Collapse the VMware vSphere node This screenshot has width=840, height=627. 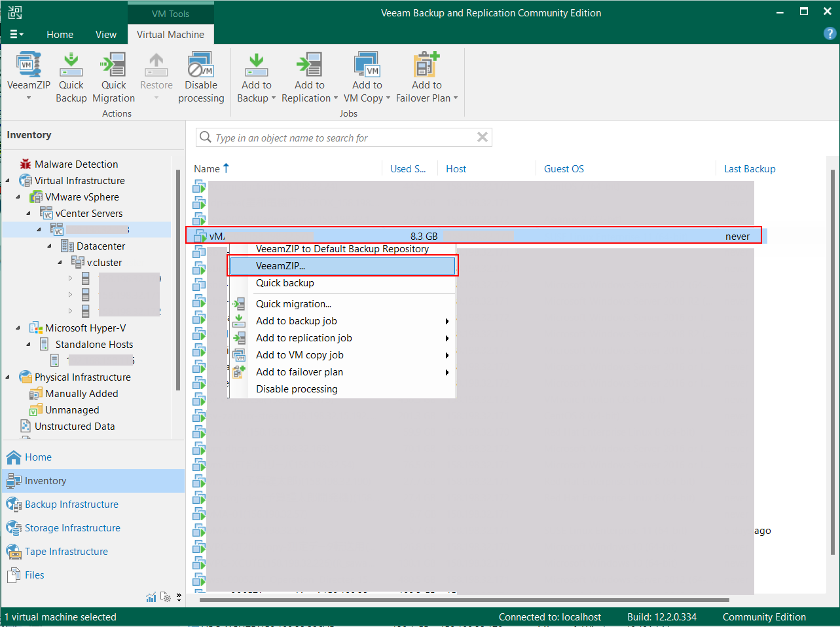coord(18,197)
